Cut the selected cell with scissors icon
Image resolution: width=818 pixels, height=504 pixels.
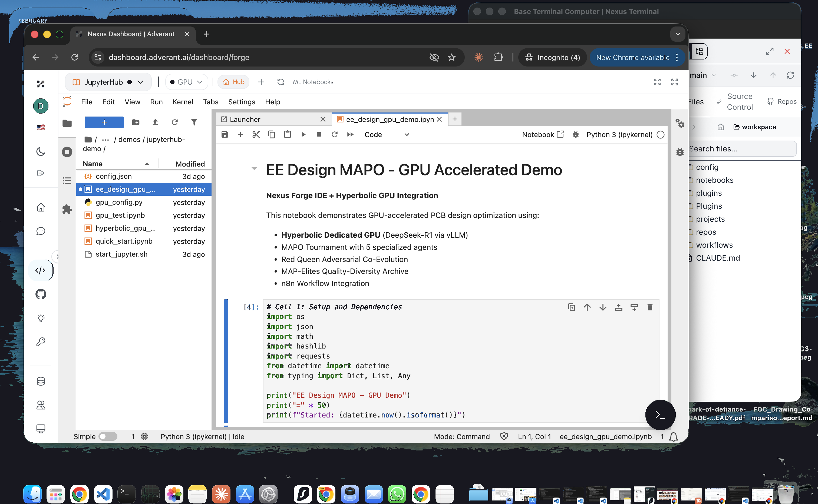click(x=256, y=134)
